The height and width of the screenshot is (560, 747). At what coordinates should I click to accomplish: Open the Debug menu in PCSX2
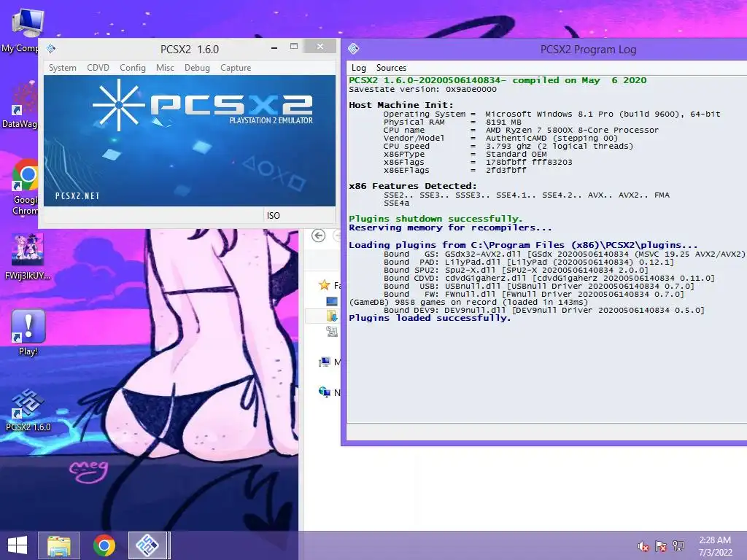pyautogui.click(x=197, y=68)
